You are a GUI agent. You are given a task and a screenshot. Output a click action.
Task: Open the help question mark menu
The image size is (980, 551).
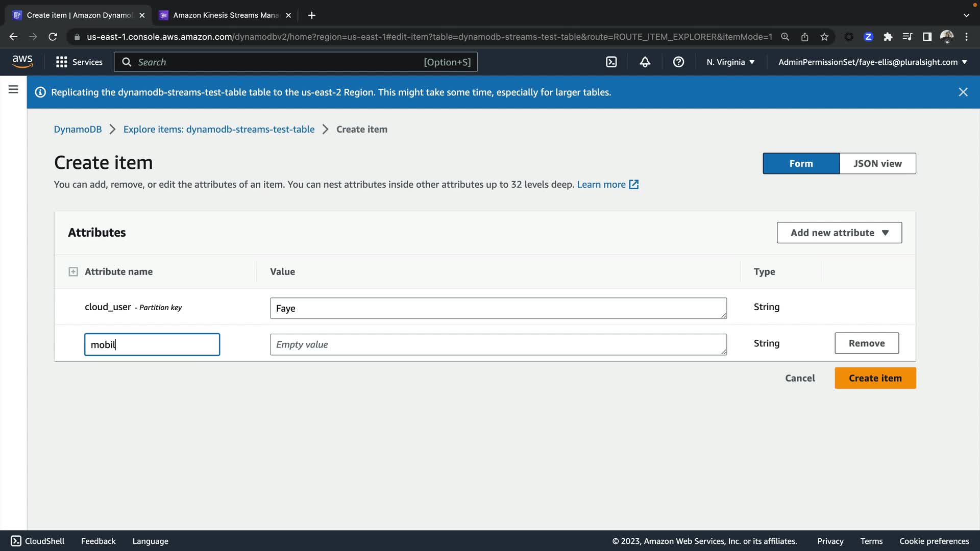pyautogui.click(x=678, y=62)
